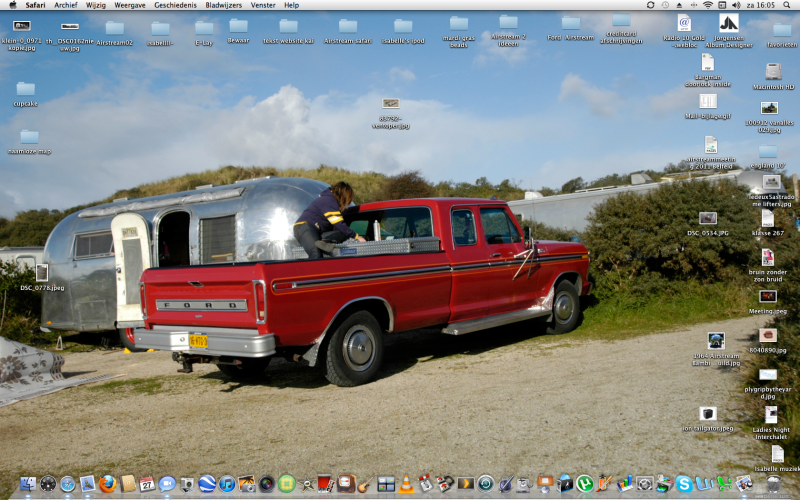Open the Bladwijzers menu
800x500 pixels.
coord(223,5)
